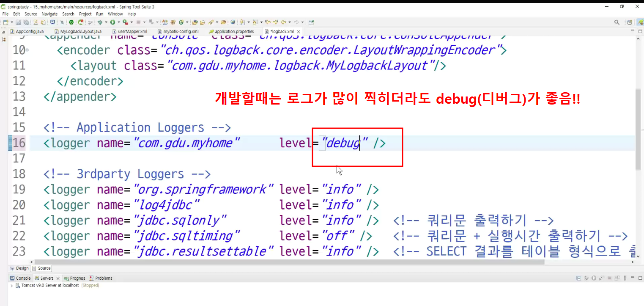This screenshot has height=306, width=644.
Task: Open the Back arrow's history dropdown
Action: 290,22
